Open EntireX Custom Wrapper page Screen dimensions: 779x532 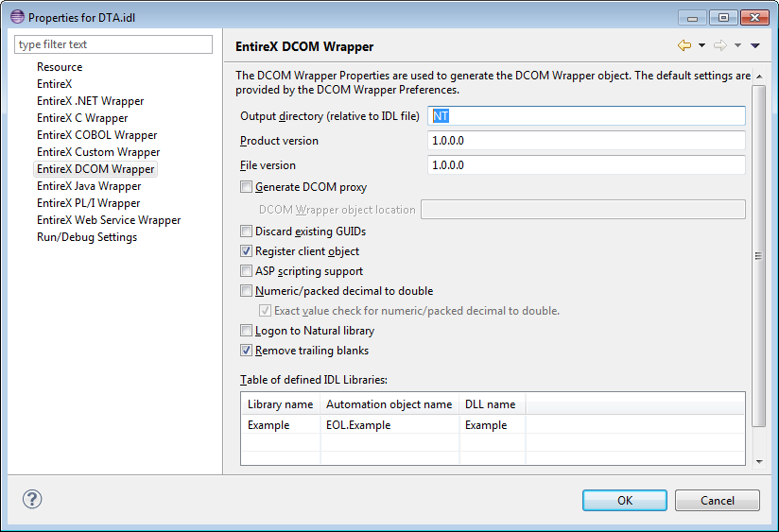[x=98, y=152]
